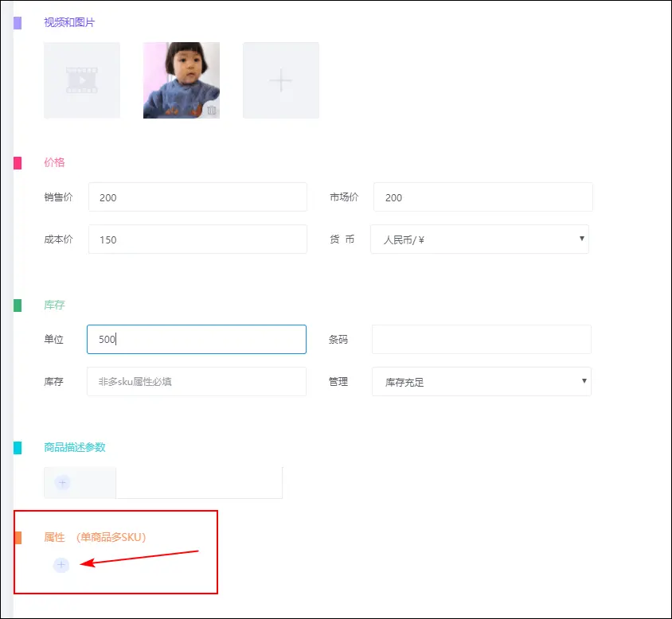Open the 货币 currency dropdown showing 人民币/¥
This screenshot has height=619, width=672.
[x=480, y=239]
